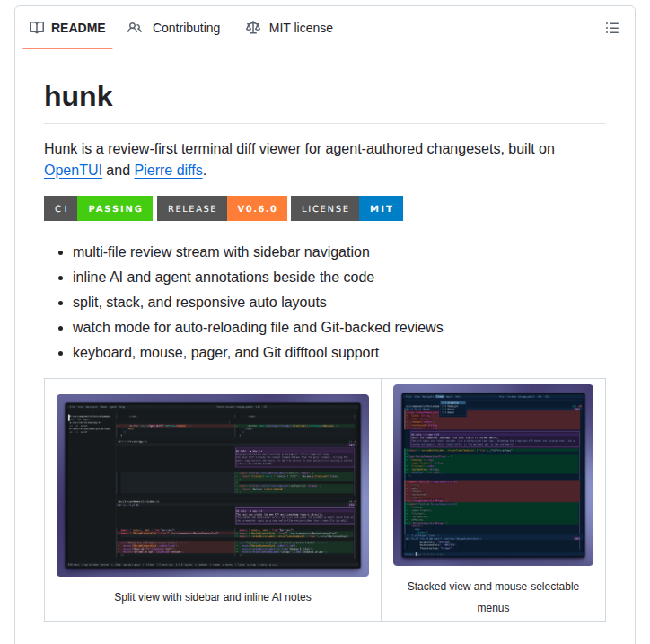This screenshot has width=650, height=644.
Task: Click the release v0.6.0 badge
Action: click(222, 208)
